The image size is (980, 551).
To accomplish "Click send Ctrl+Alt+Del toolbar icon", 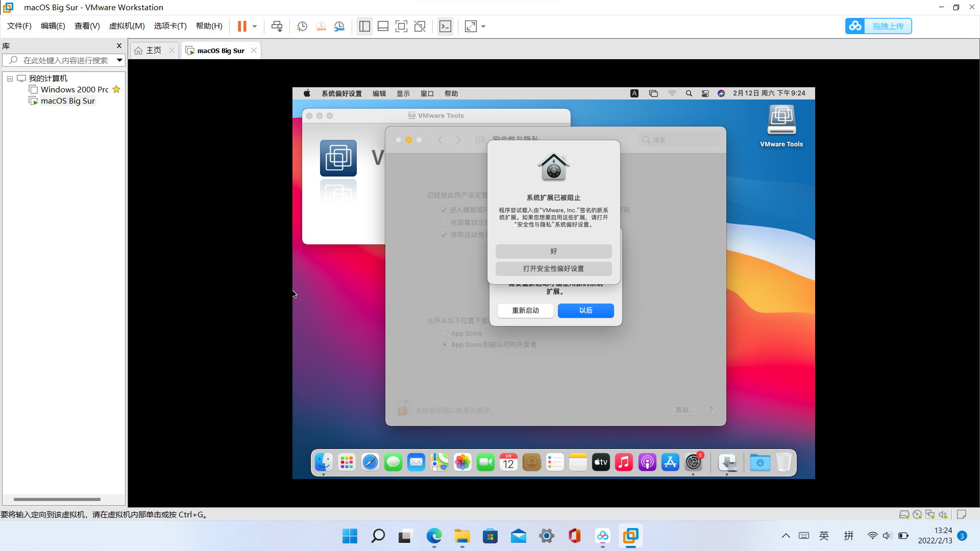I will (x=277, y=26).
